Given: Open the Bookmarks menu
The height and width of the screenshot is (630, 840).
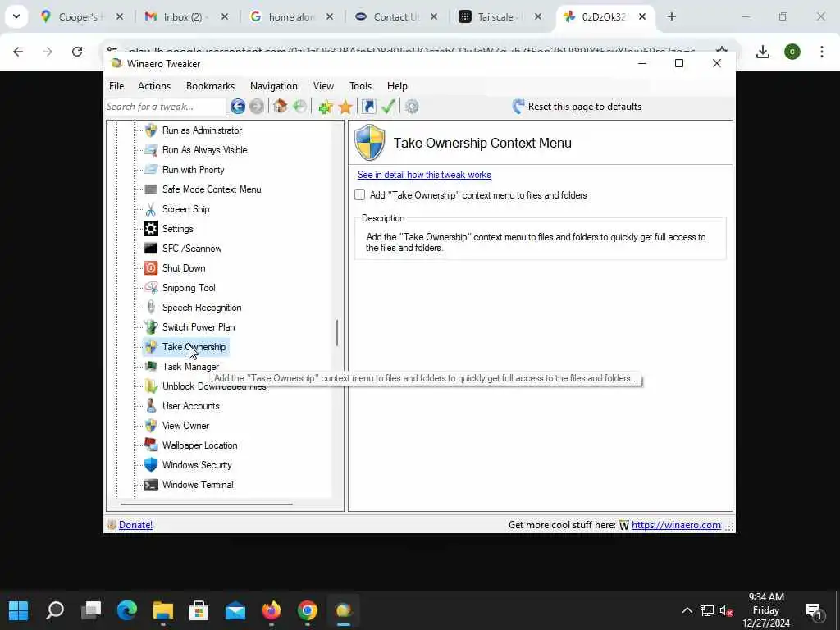Looking at the screenshot, I should pyautogui.click(x=210, y=85).
